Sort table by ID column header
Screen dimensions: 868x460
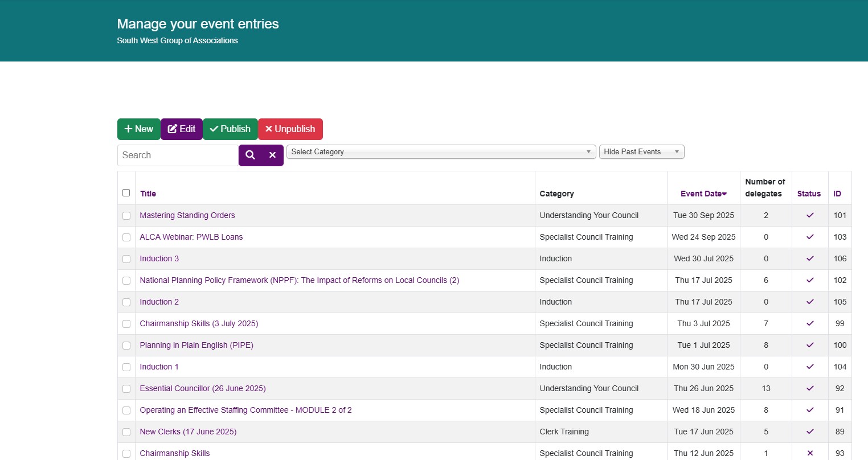[x=837, y=194]
